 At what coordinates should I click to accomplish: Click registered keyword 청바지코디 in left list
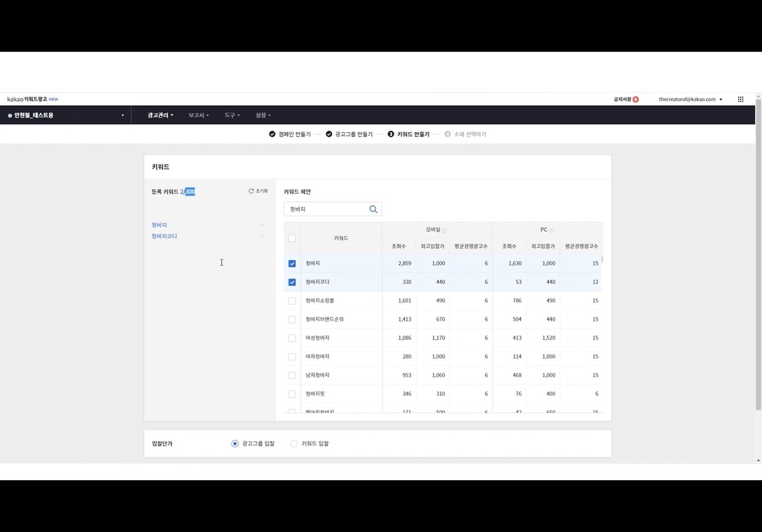click(164, 236)
